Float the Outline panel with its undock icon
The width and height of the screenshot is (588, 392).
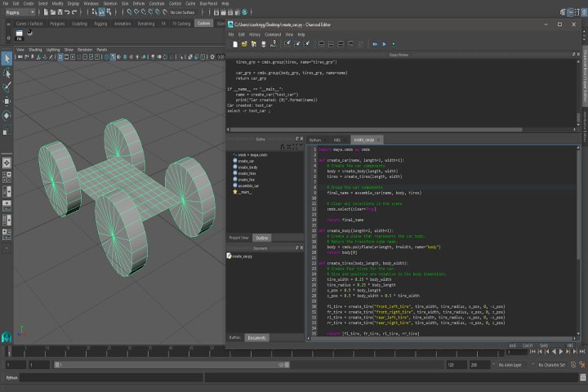coord(297,139)
